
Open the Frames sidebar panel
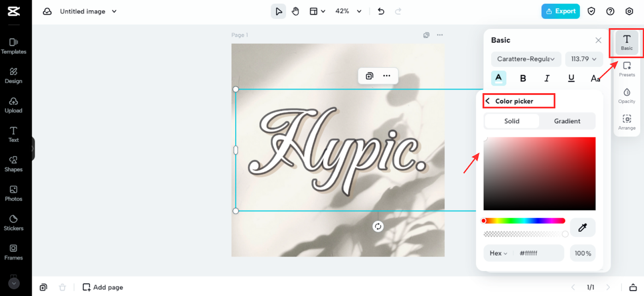click(x=14, y=252)
